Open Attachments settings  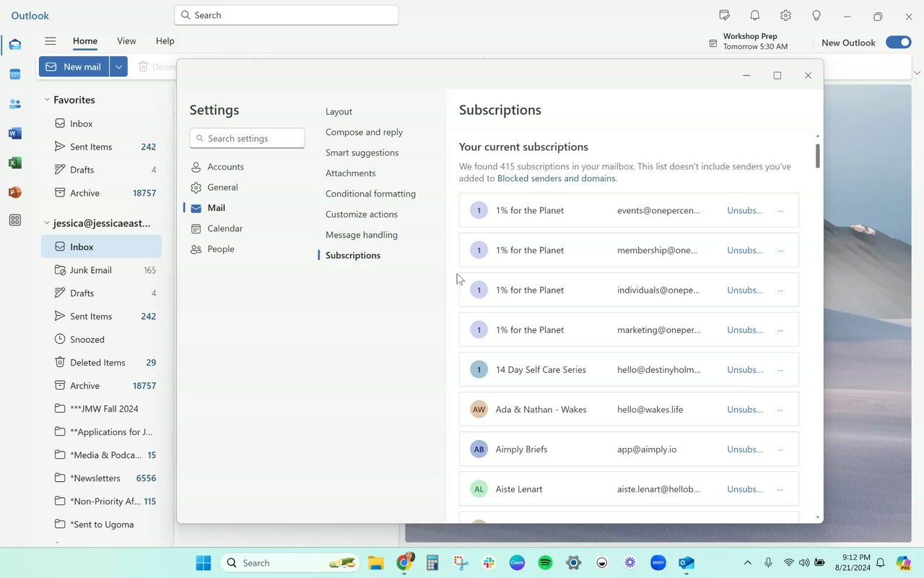click(350, 173)
